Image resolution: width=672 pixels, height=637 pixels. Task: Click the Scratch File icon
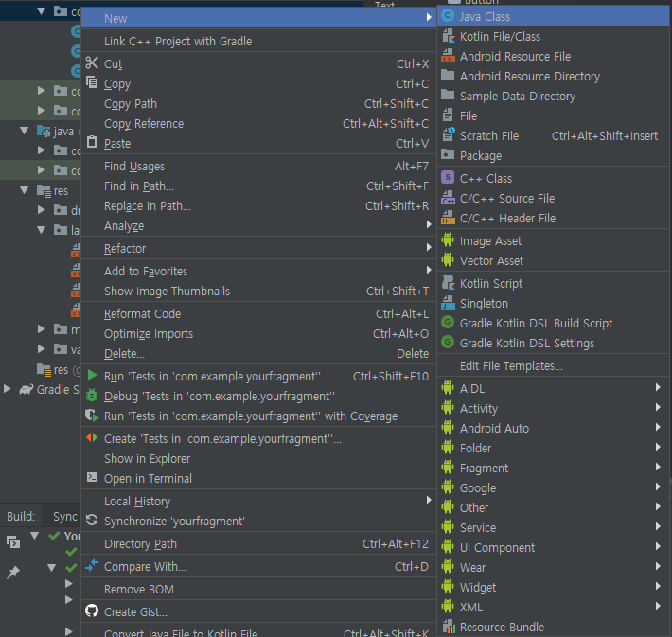[x=448, y=135]
